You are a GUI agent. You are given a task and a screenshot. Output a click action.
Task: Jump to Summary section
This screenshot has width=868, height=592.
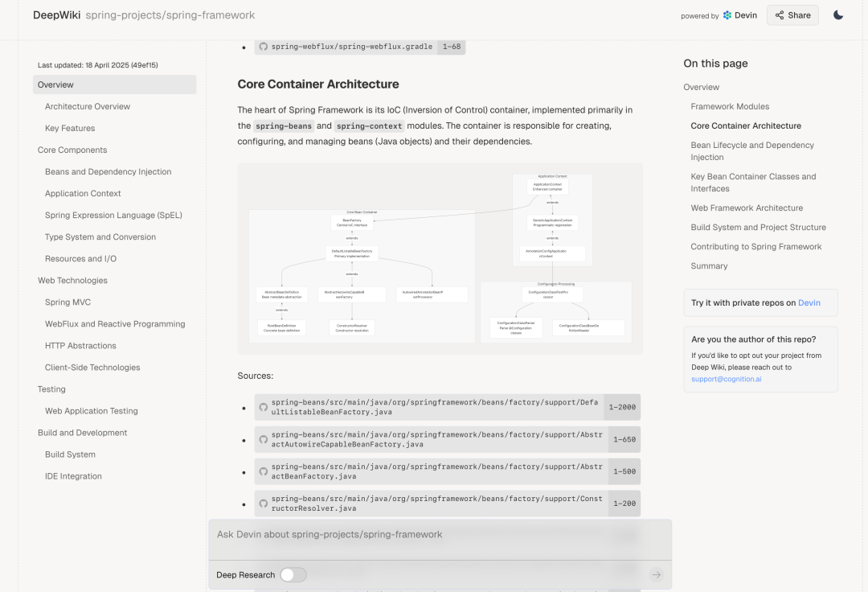pos(709,265)
